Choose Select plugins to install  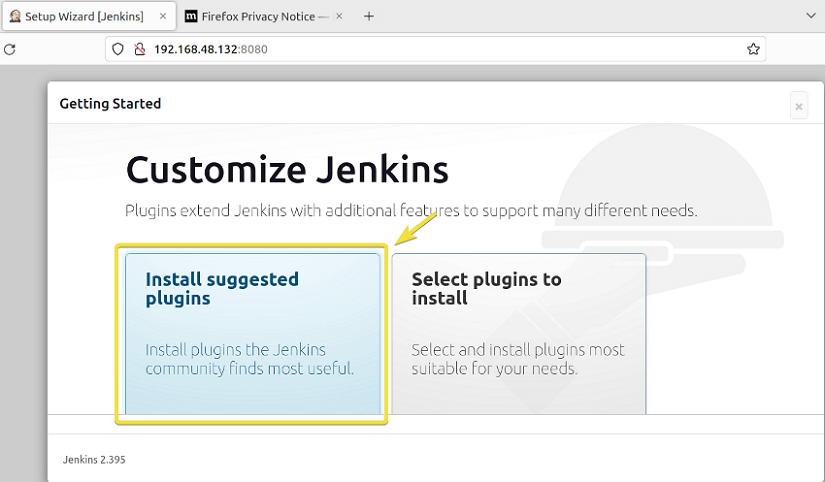click(x=519, y=334)
